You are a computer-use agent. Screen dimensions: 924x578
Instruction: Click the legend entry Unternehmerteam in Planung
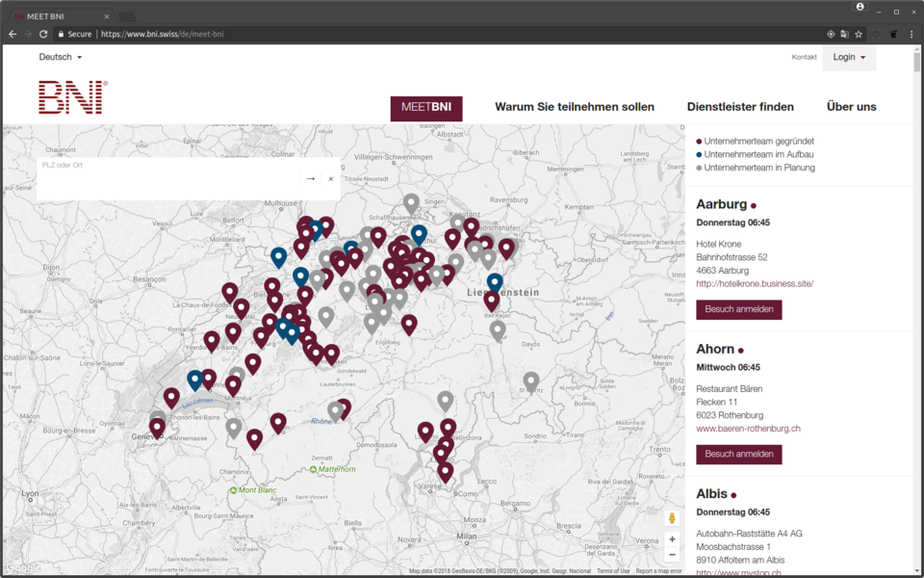(x=757, y=168)
